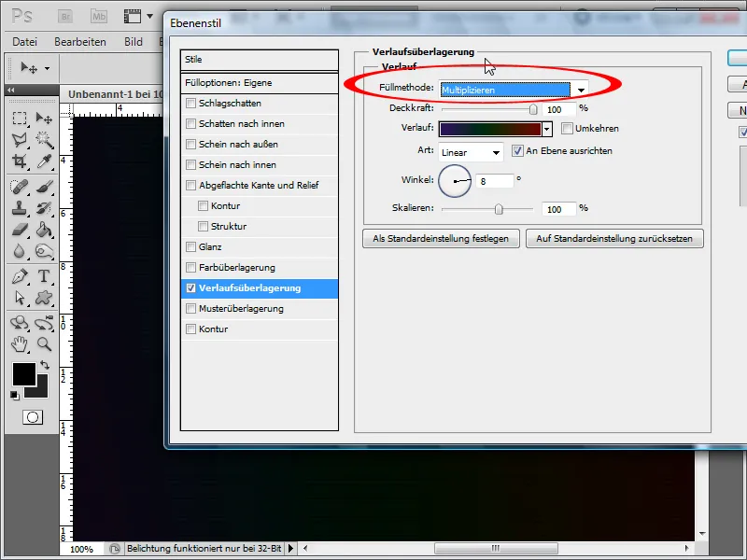Select the Rectangular Marquee tool
The width and height of the screenshot is (747, 560).
coord(19,118)
